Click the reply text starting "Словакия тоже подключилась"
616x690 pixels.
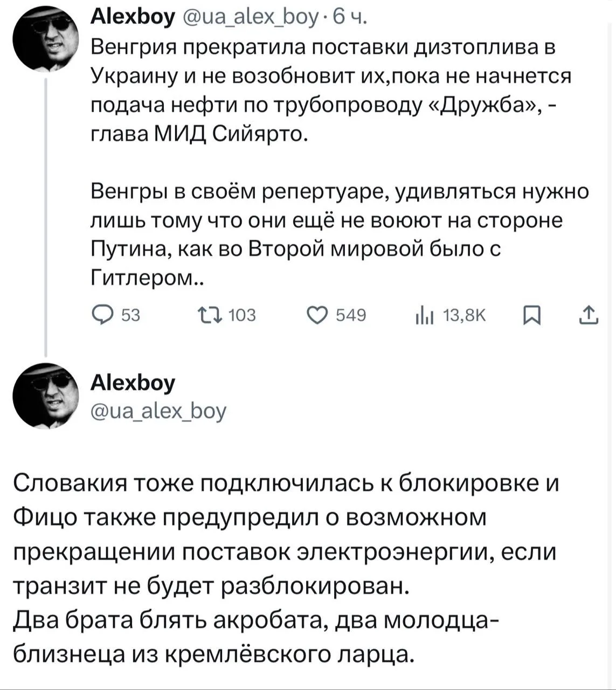point(286,569)
